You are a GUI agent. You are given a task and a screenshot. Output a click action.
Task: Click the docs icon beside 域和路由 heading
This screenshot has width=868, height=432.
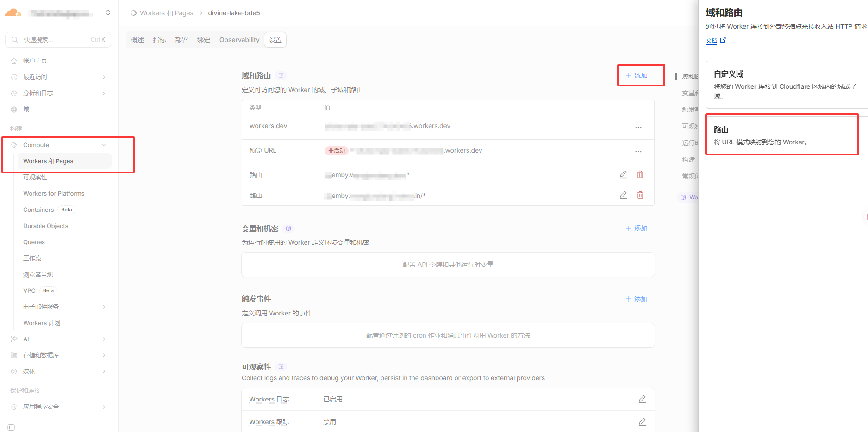click(281, 75)
